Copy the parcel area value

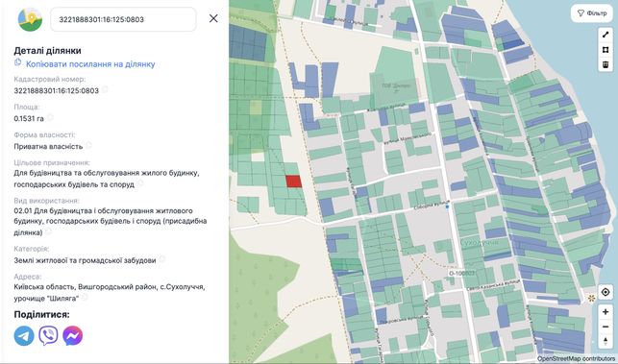tap(50, 117)
